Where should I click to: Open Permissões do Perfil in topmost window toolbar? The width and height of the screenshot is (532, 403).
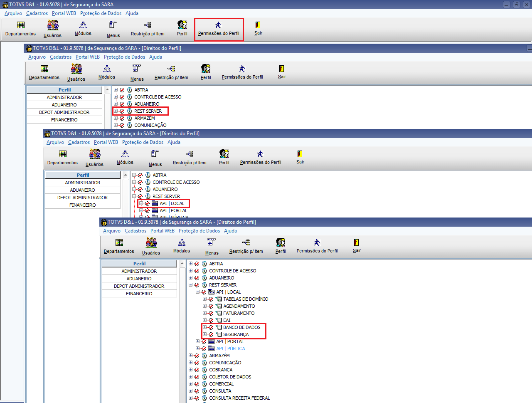pyautogui.click(x=219, y=29)
